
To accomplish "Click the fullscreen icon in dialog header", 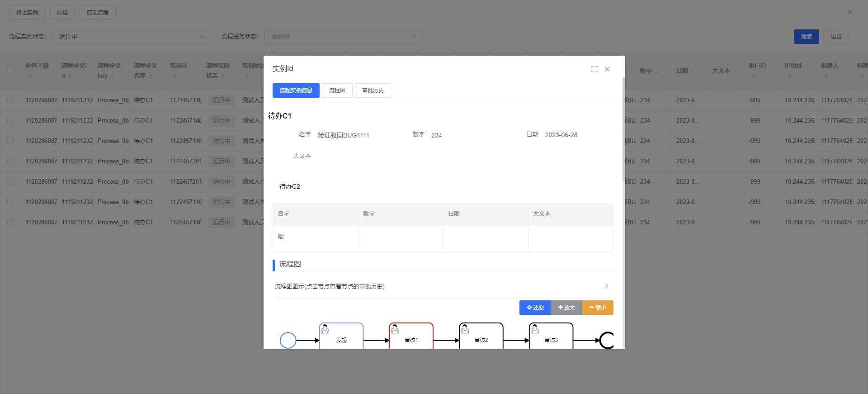I will [x=594, y=69].
